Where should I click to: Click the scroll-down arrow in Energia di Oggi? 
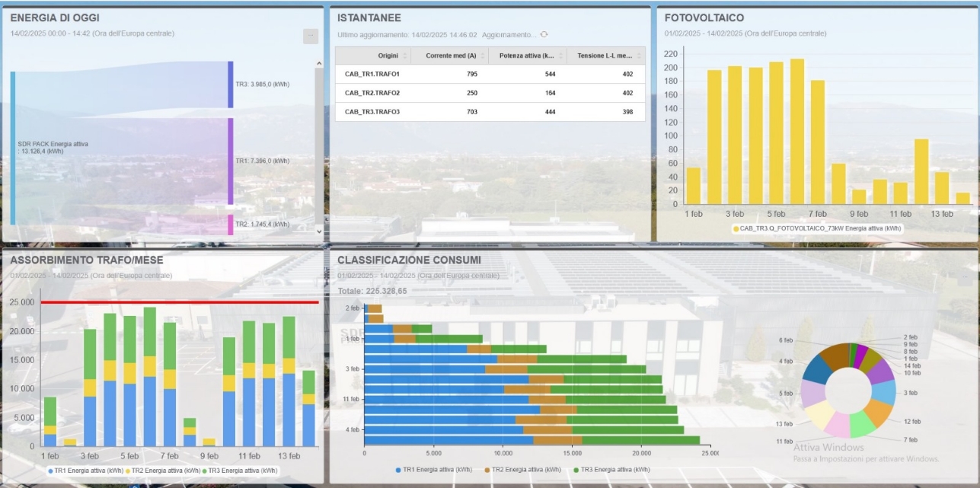point(318,228)
